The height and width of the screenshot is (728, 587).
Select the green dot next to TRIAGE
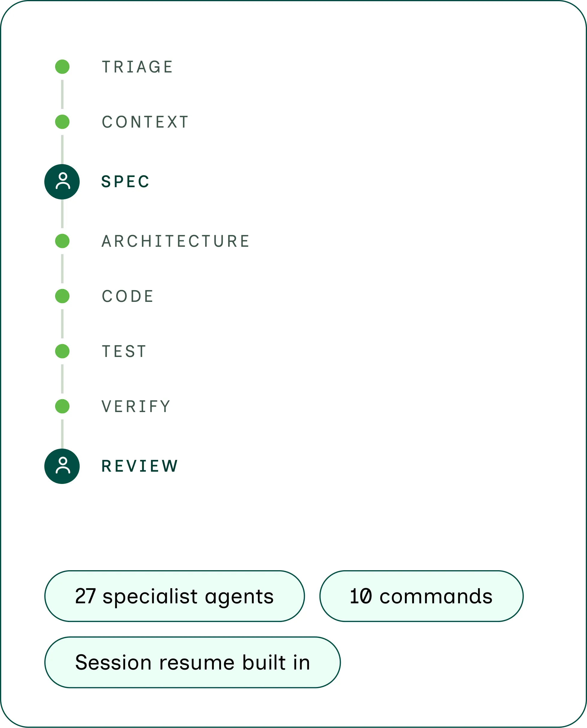pyautogui.click(x=62, y=66)
